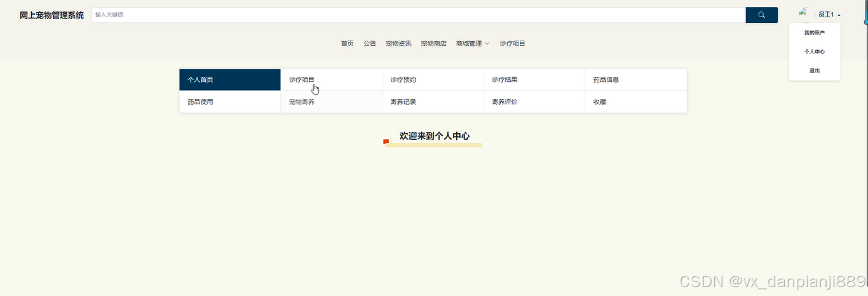Focus the keyword search input field
This screenshot has width=868, height=296.
pyautogui.click(x=419, y=15)
